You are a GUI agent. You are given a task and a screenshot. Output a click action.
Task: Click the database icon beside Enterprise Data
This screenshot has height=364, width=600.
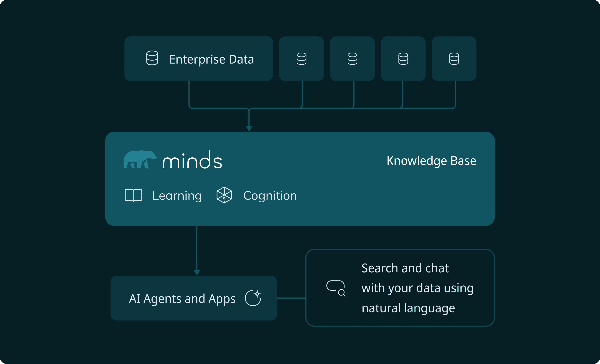click(x=152, y=58)
